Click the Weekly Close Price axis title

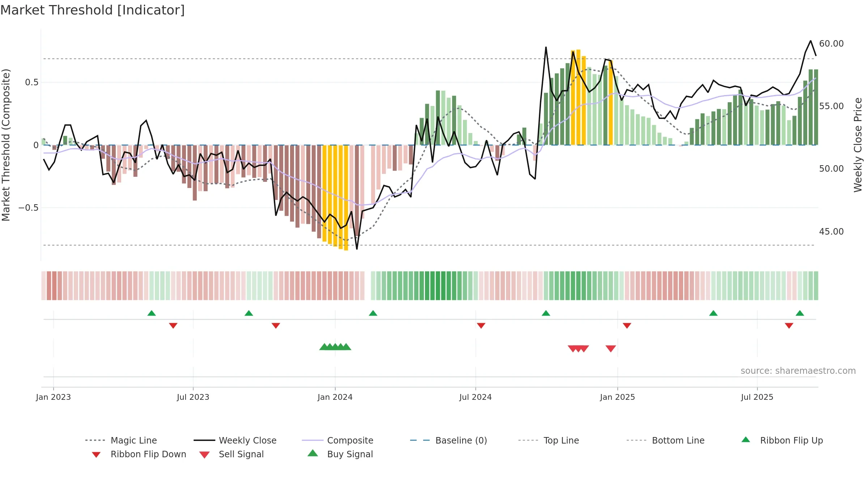(x=858, y=145)
